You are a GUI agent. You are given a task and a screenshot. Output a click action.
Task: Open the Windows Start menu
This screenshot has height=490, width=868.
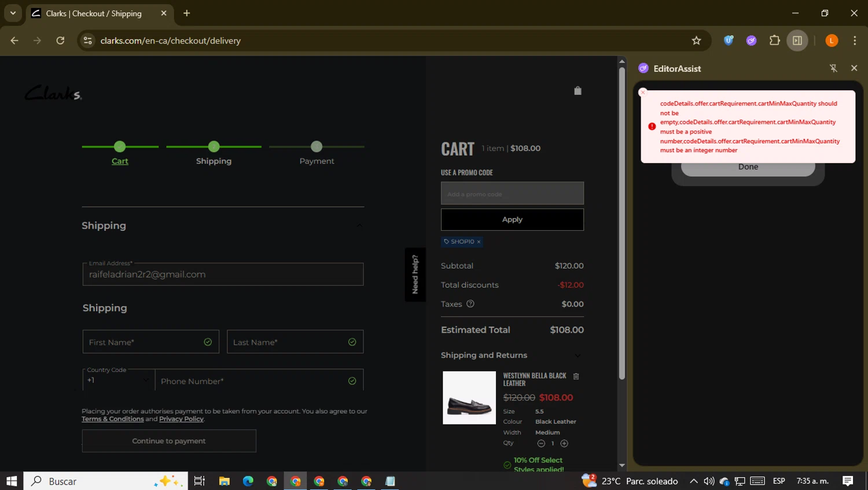pos(12,481)
